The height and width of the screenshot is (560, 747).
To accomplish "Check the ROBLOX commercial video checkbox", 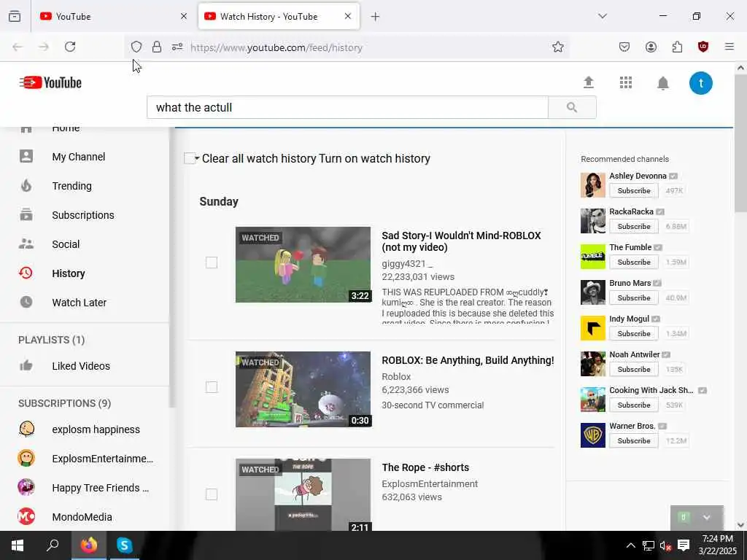I will point(211,387).
